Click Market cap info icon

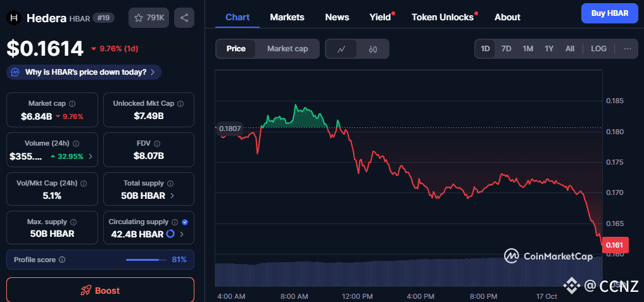pyautogui.click(x=72, y=103)
